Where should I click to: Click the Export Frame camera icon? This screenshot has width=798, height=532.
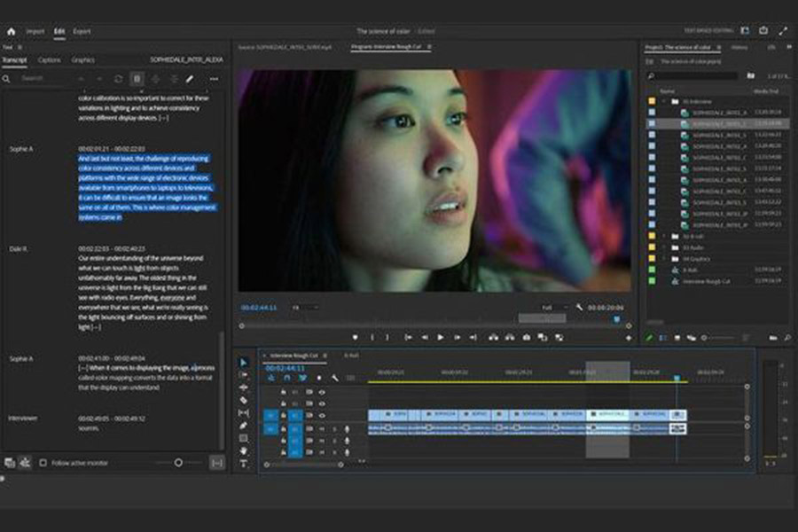pos(527,337)
